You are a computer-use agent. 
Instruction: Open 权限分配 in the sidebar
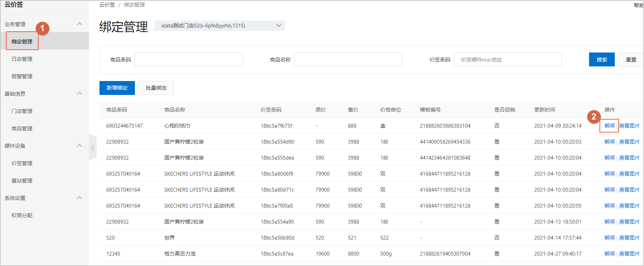pos(22,216)
